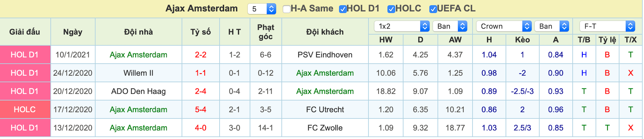The height and width of the screenshot is (139, 644).
Task: Click the Tỷ số column header
Action: coord(200,32)
